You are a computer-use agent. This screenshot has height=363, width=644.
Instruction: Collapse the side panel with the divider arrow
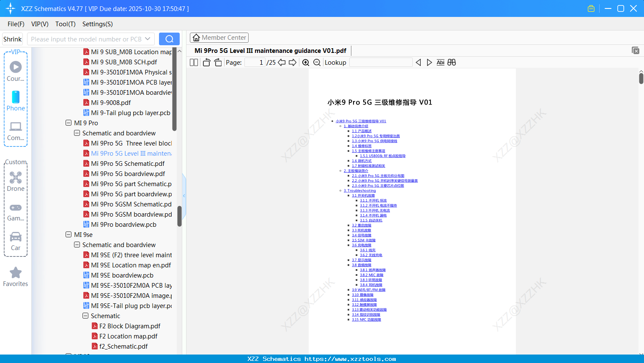pyautogui.click(x=184, y=195)
